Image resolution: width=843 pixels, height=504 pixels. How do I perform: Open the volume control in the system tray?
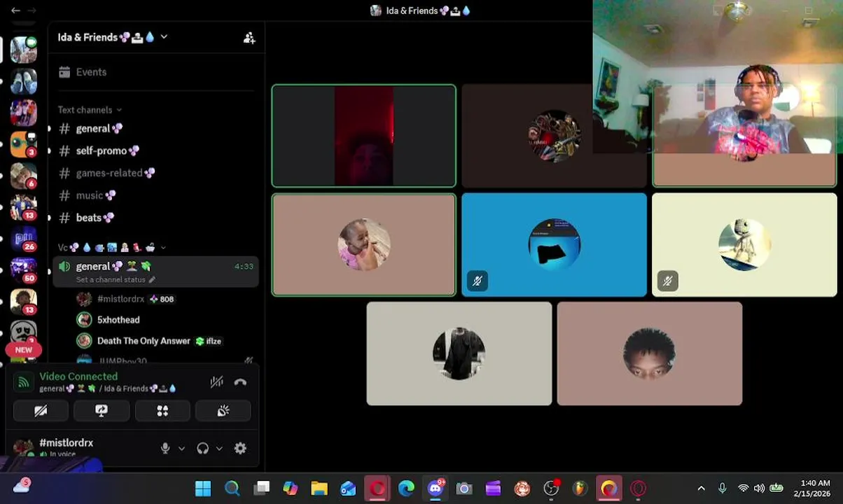[759, 488]
